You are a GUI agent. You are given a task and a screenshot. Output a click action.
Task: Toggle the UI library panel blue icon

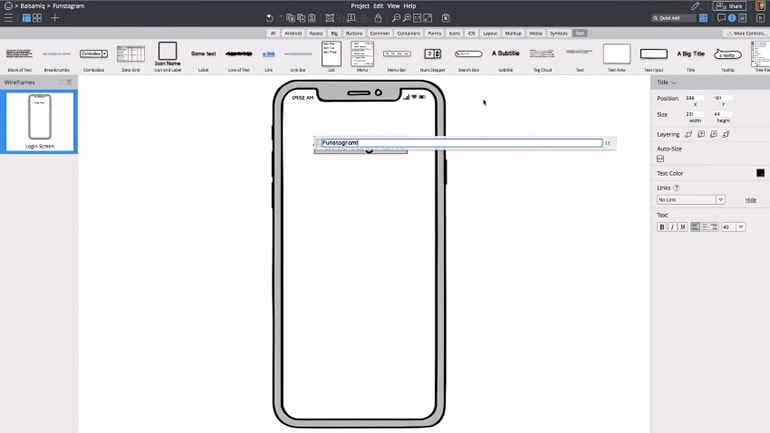point(703,18)
